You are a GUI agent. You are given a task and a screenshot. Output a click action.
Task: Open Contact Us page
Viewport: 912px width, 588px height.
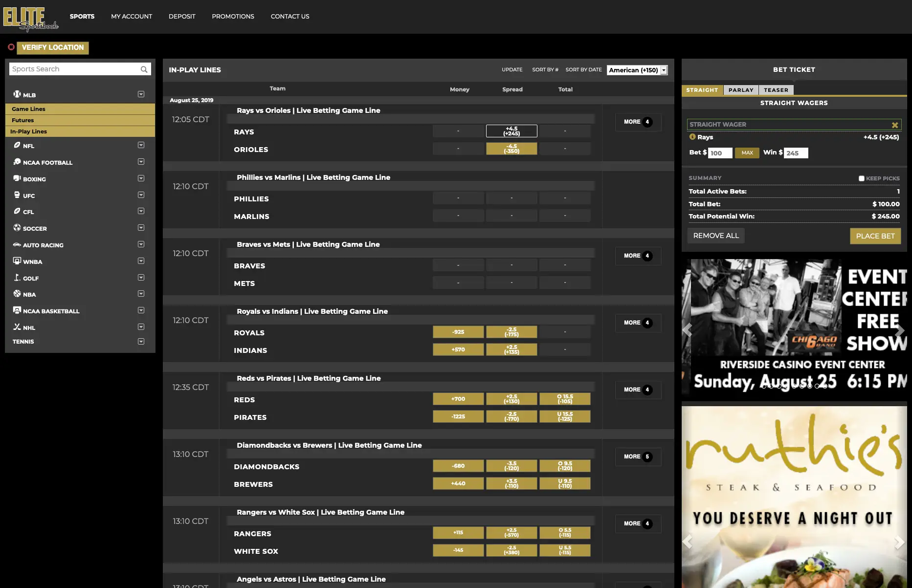coord(290,16)
